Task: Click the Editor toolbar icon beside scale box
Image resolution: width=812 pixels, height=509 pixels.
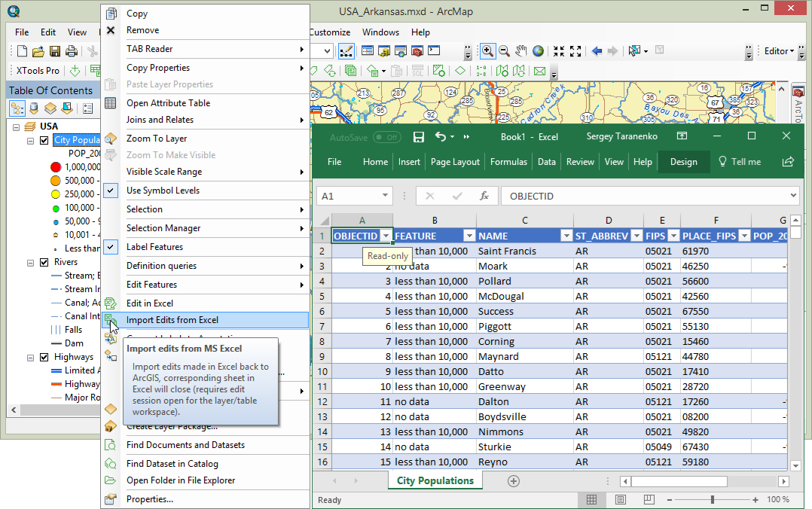Action: 346,51
